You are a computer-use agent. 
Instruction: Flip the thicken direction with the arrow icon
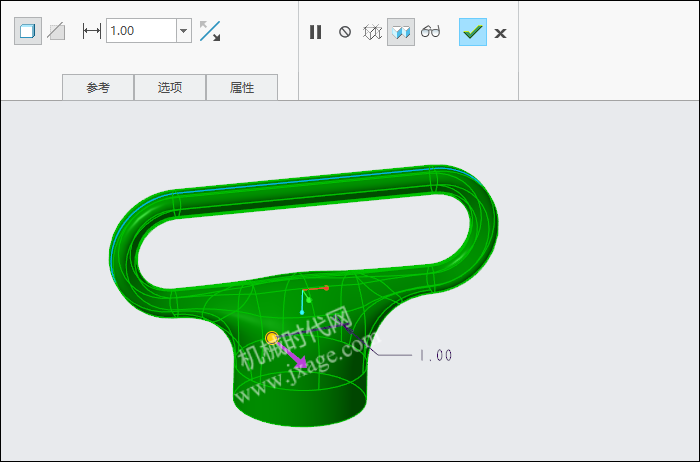210,31
